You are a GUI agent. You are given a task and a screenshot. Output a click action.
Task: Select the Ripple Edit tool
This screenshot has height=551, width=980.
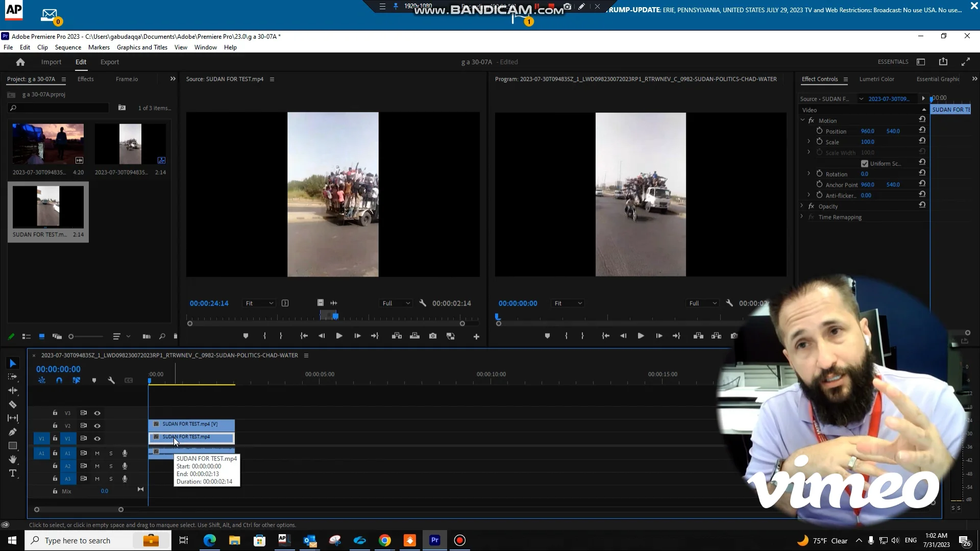pyautogui.click(x=13, y=391)
